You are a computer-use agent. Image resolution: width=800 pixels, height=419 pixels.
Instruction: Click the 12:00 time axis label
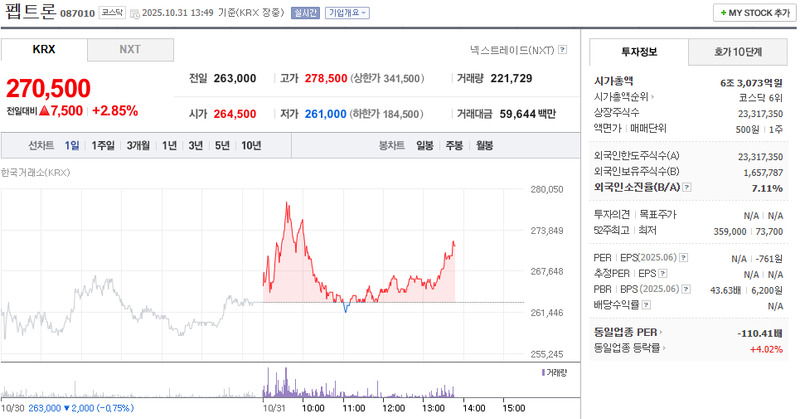393,408
